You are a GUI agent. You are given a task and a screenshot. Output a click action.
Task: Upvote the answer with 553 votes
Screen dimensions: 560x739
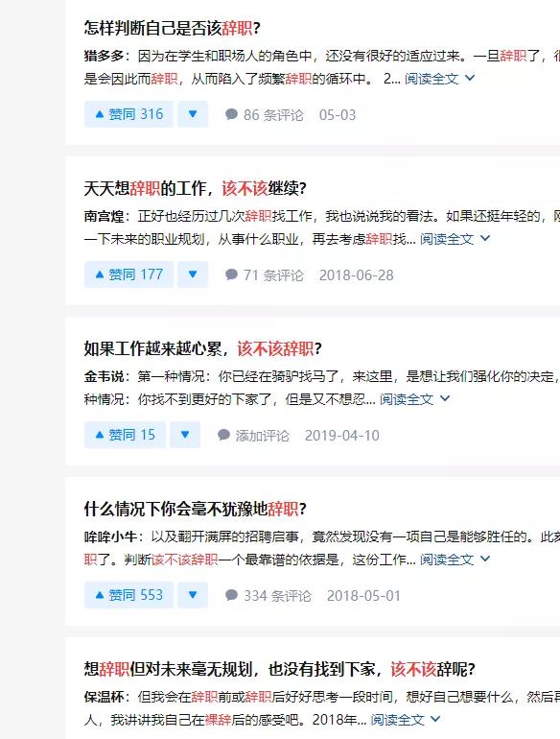click(128, 595)
